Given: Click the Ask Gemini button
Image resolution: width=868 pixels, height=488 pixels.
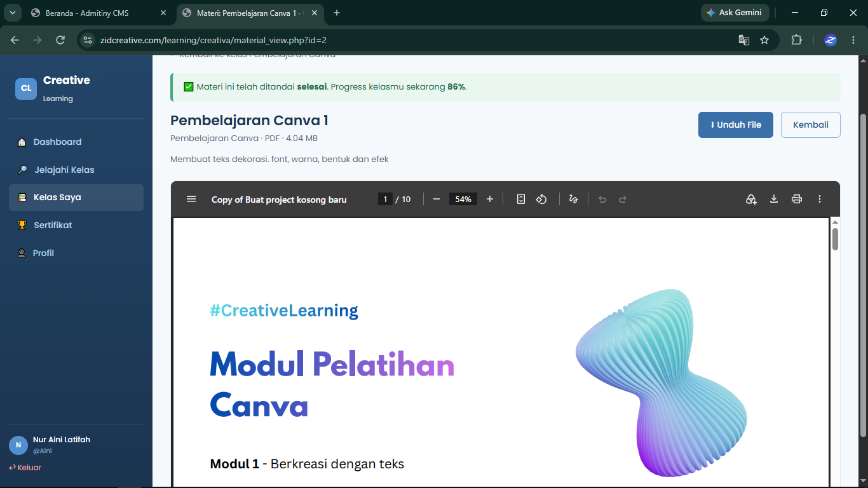Looking at the screenshot, I should click(x=735, y=13).
